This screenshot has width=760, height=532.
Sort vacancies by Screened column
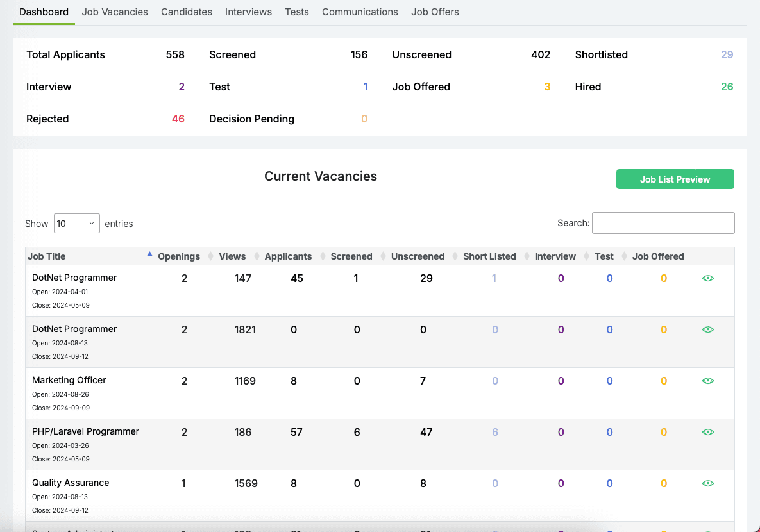351,256
